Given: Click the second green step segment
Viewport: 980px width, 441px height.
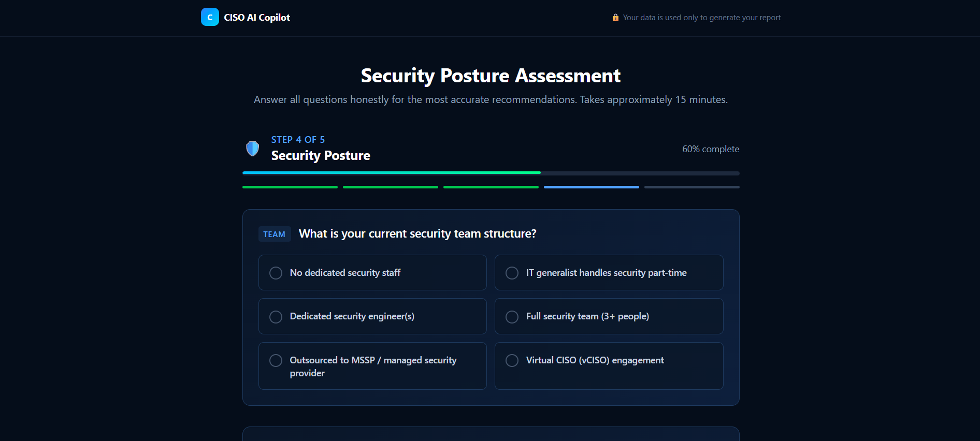Looking at the screenshot, I should pyautogui.click(x=390, y=187).
